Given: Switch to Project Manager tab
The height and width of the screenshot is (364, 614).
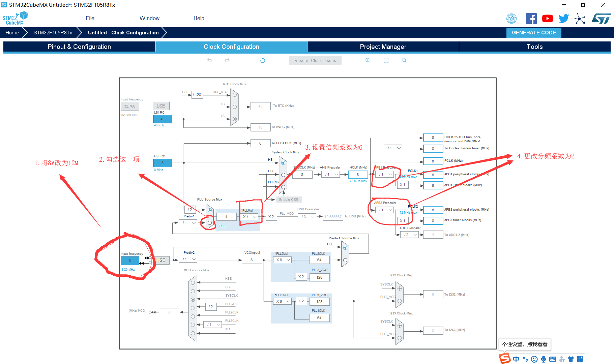Looking at the screenshot, I should point(383,47).
